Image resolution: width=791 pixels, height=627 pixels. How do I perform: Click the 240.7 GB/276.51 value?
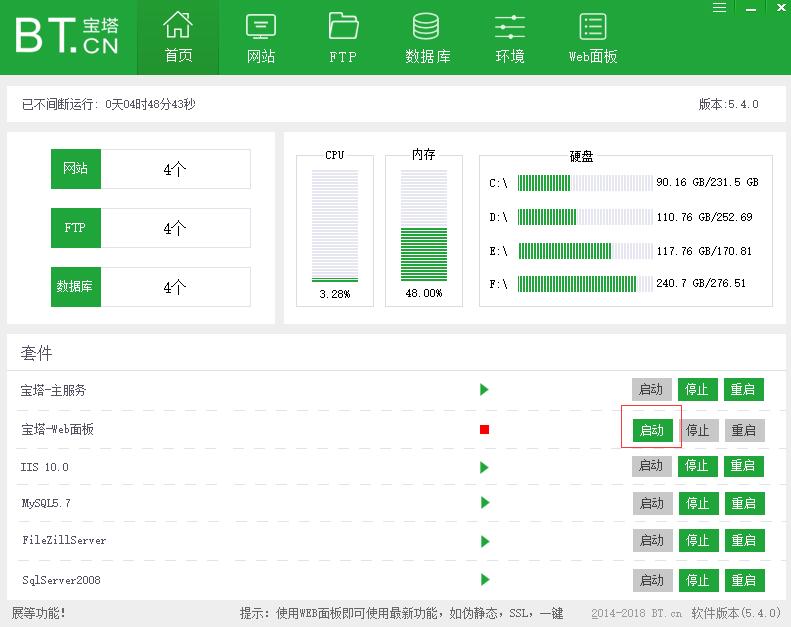pyautogui.click(x=701, y=283)
